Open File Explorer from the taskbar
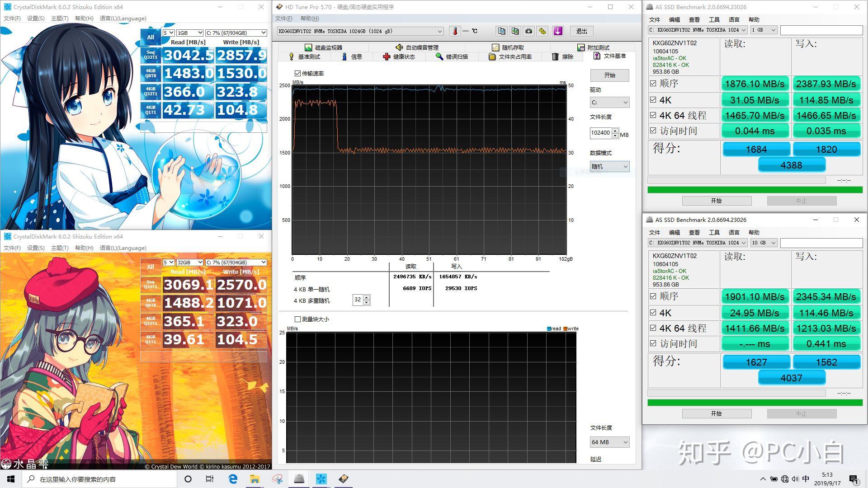The width and height of the screenshot is (868, 488). coord(255,479)
